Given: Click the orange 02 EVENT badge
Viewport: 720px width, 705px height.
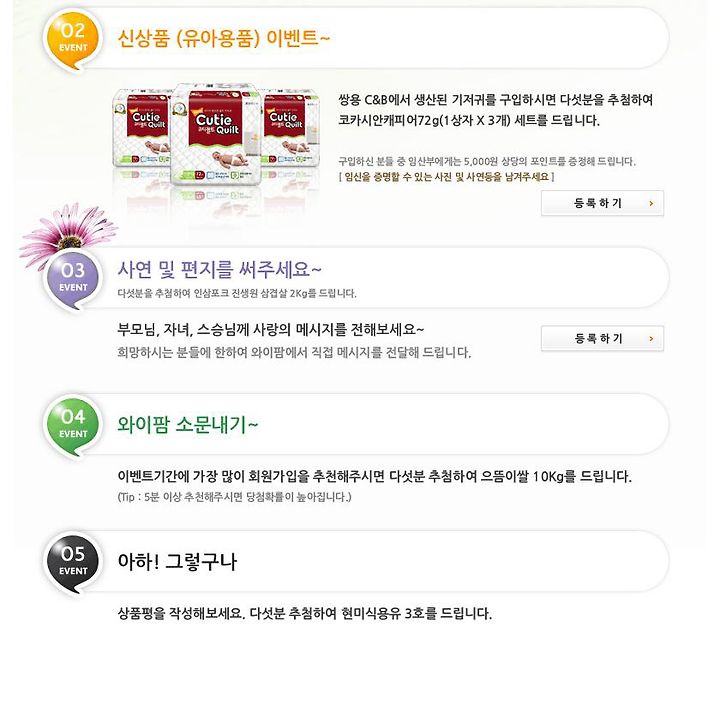Looking at the screenshot, I should tap(73, 39).
